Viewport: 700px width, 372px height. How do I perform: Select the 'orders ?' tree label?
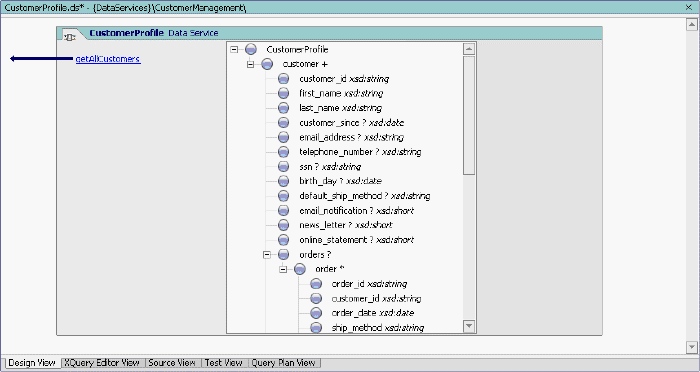315,255
